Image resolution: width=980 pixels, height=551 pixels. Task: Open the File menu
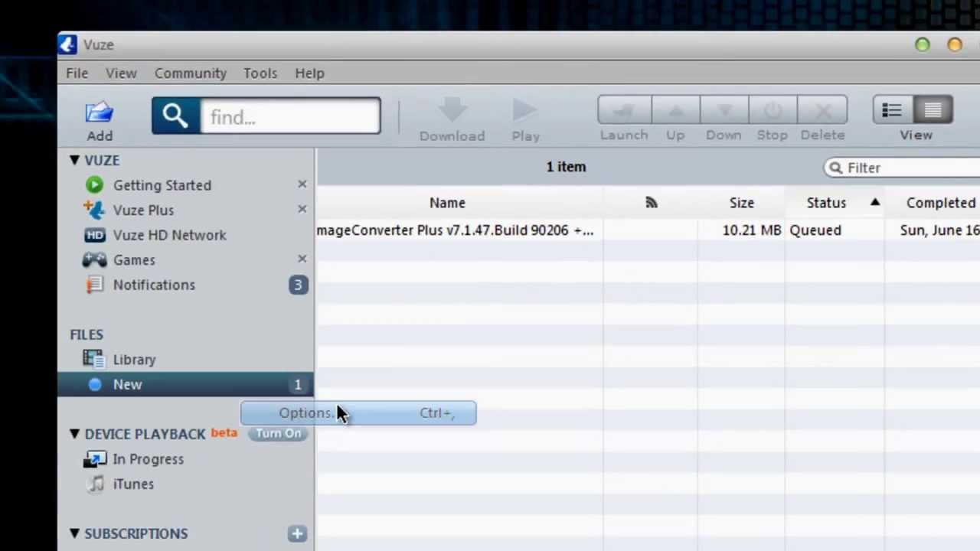tap(77, 73)
